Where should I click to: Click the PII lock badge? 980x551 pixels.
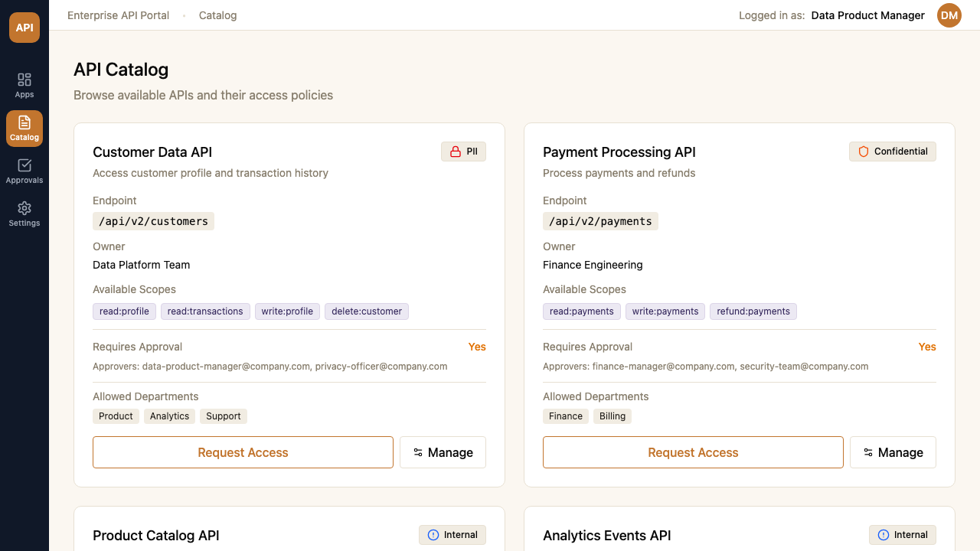coord(463,152)
